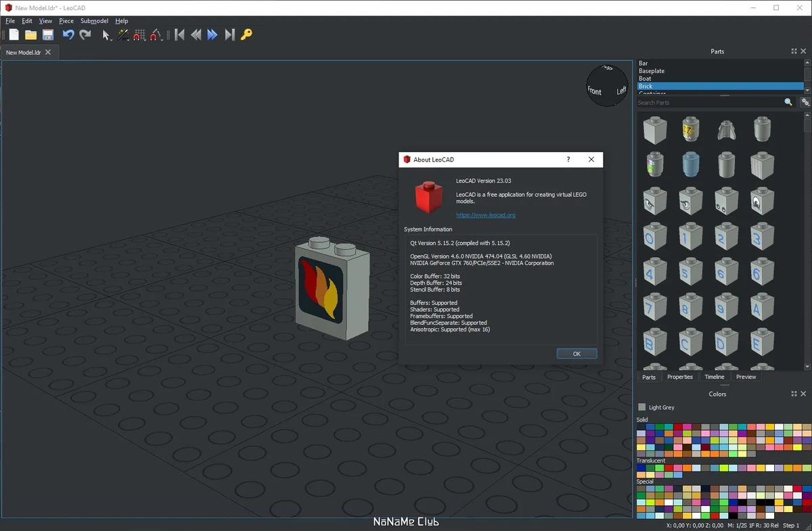Open the https://www.leocad.org link
This screenshot has width=812, height=531.
coord(486,215)
